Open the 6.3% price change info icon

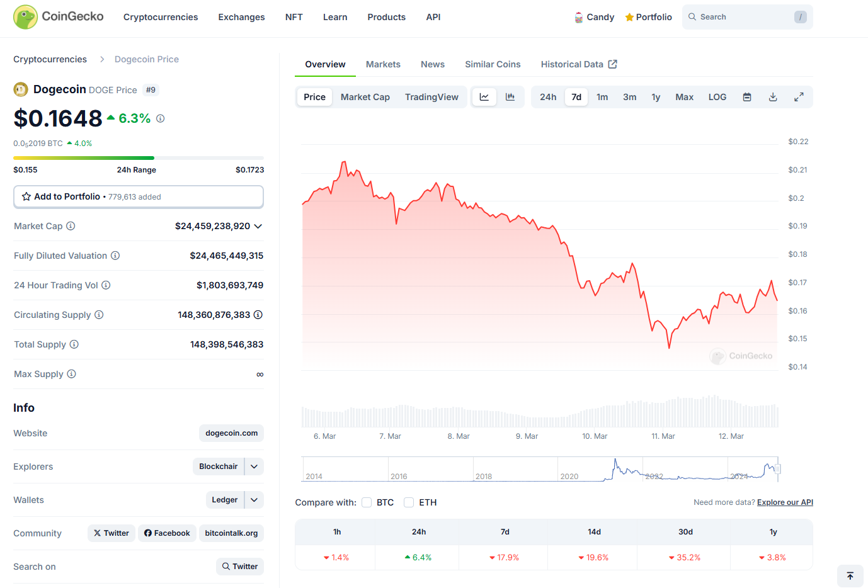161,118
